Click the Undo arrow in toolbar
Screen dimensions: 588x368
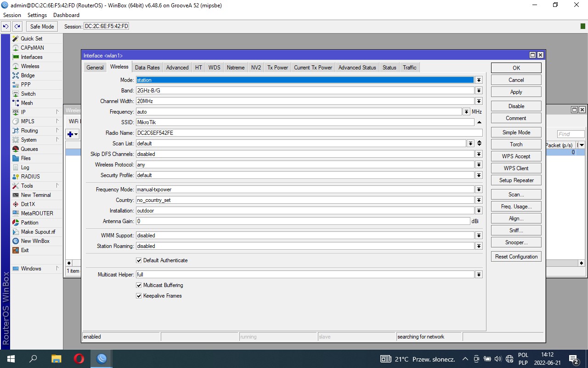tap(6, 27)
